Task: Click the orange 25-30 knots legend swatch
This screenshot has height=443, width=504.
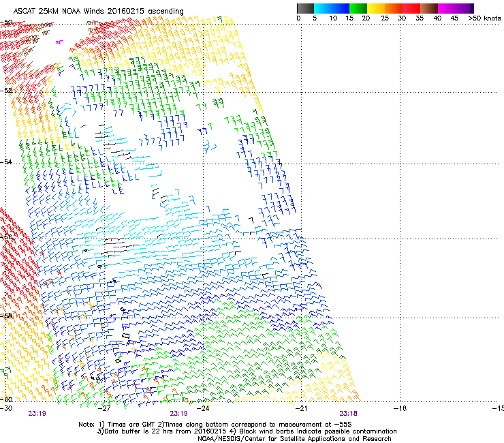Action: click(394, 8)
